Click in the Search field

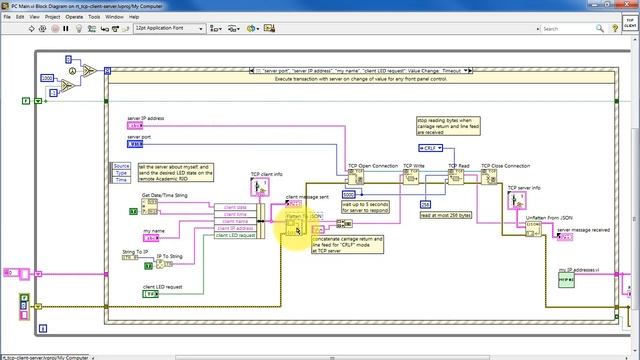(567, 29)
